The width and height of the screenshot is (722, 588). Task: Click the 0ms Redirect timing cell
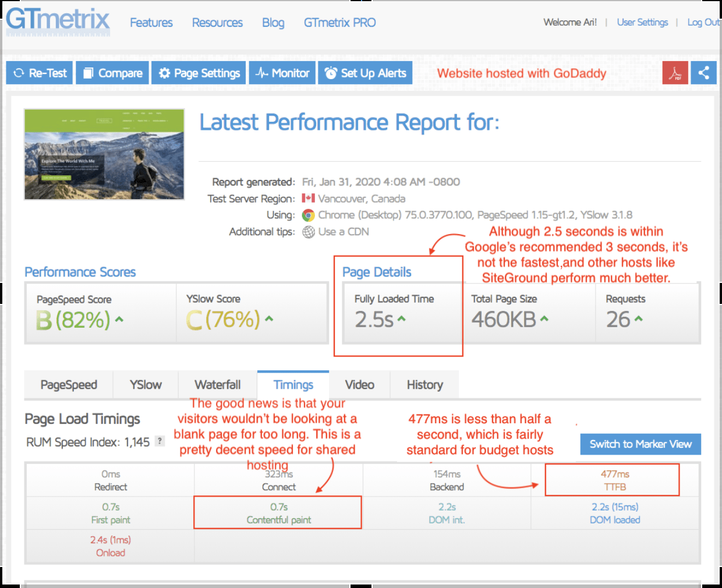pos(111,480)
